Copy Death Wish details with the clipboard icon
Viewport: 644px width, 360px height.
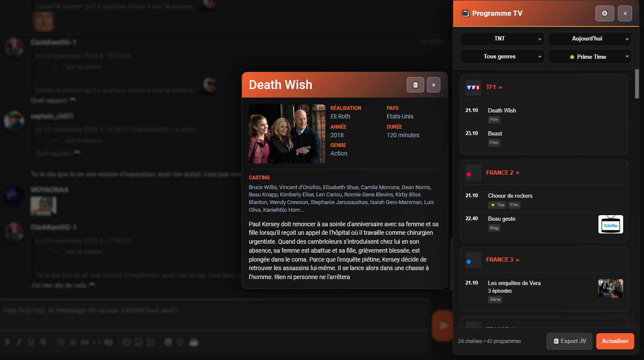pyautogui.click(x=415, y=85)
